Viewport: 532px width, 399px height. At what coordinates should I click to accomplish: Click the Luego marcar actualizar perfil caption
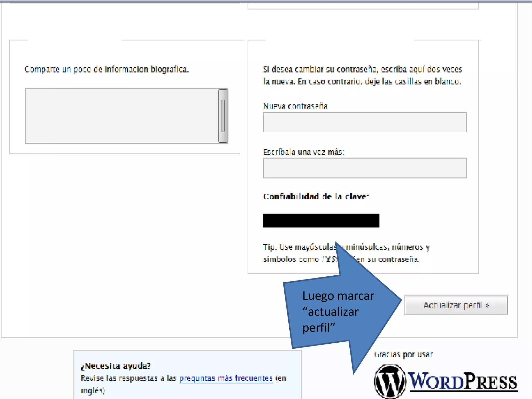point(338,311)
